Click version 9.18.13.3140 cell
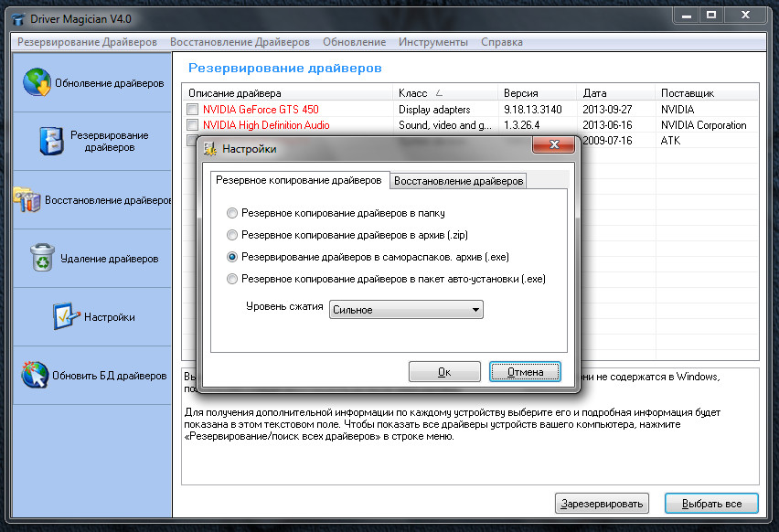The image size is (779, 532). pos(532,110)
